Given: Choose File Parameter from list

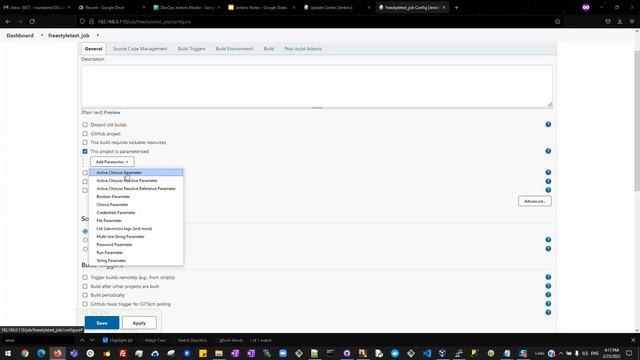Looking at the screenshot, I should 136,220.
